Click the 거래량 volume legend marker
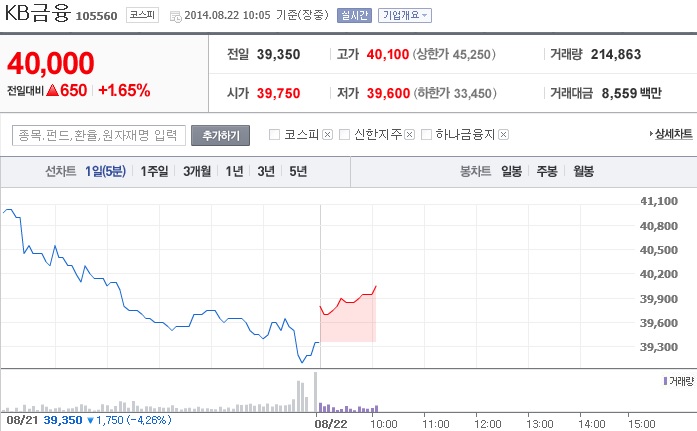Viewport: 697px width, 431px height. [665, 381]
